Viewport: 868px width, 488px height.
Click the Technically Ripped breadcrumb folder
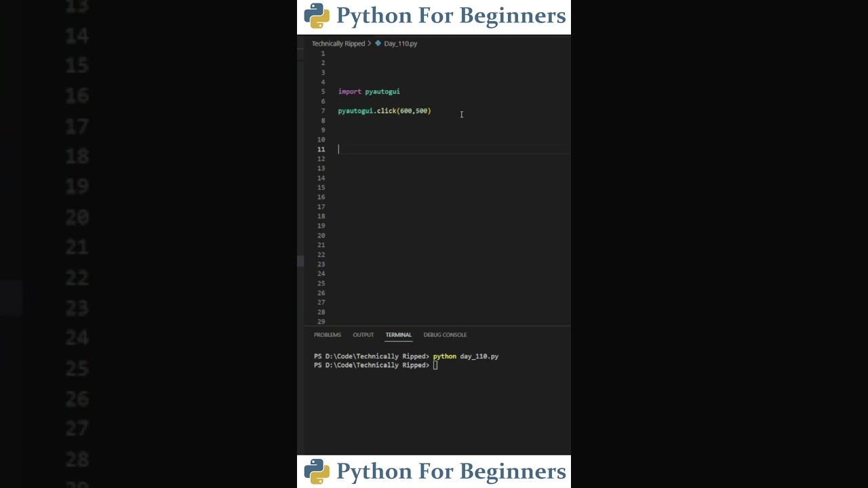click(x=338, y=43)
